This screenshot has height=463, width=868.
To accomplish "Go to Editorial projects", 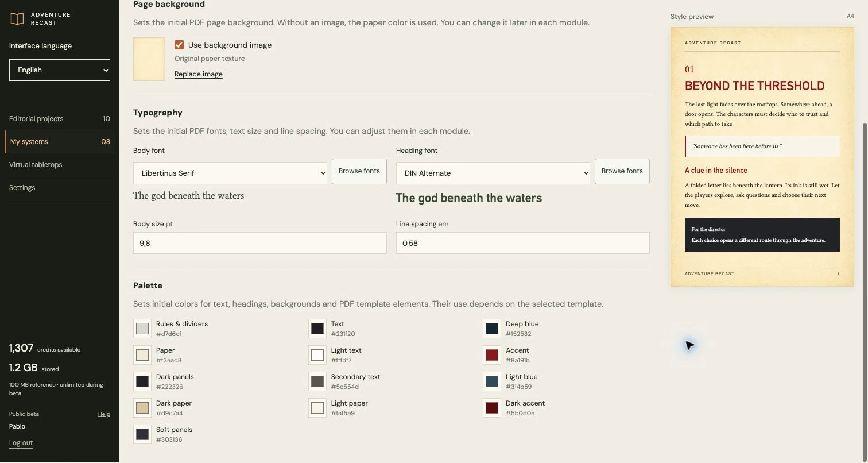I will coord(60,119).
